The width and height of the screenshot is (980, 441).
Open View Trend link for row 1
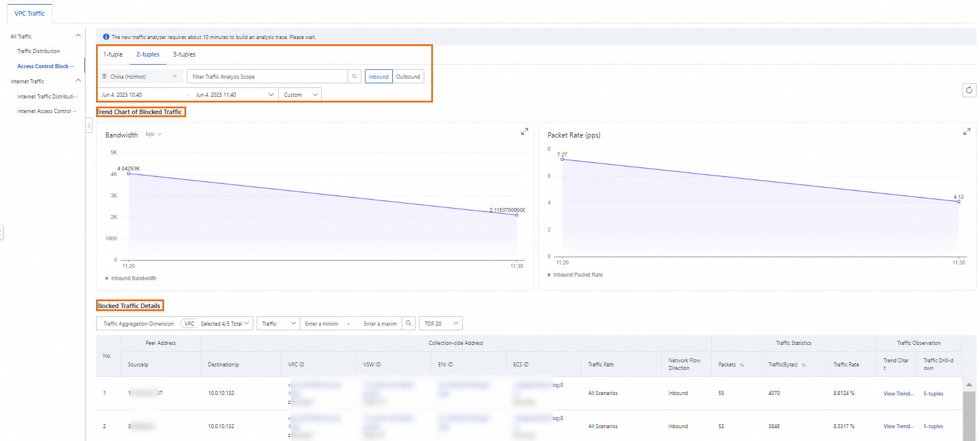pos(898,394)
